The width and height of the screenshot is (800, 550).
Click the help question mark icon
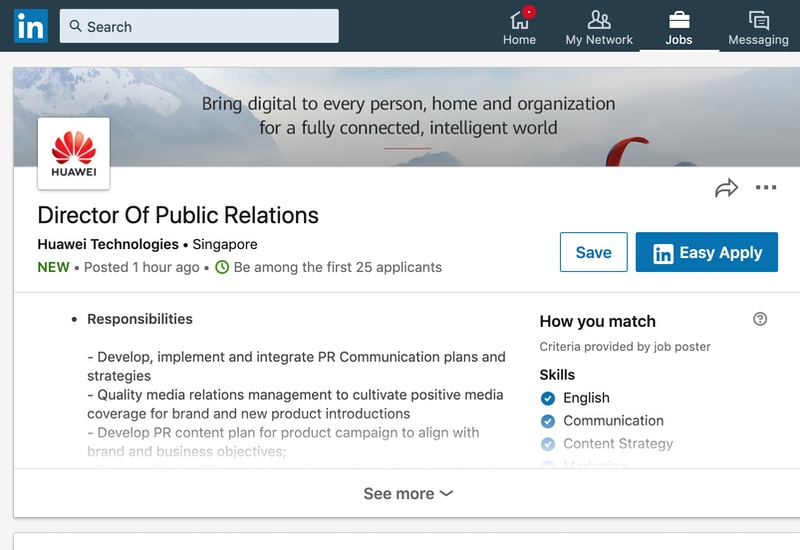pos(760,319)
